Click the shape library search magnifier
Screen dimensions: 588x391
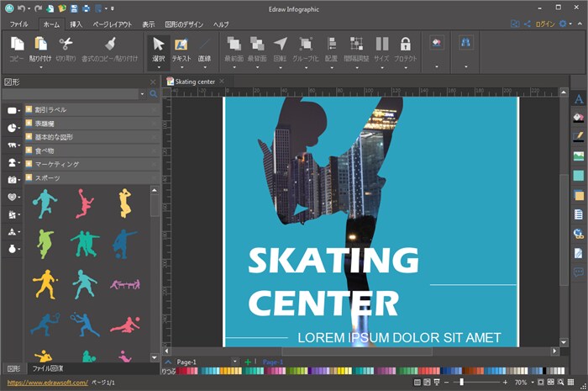154,94
